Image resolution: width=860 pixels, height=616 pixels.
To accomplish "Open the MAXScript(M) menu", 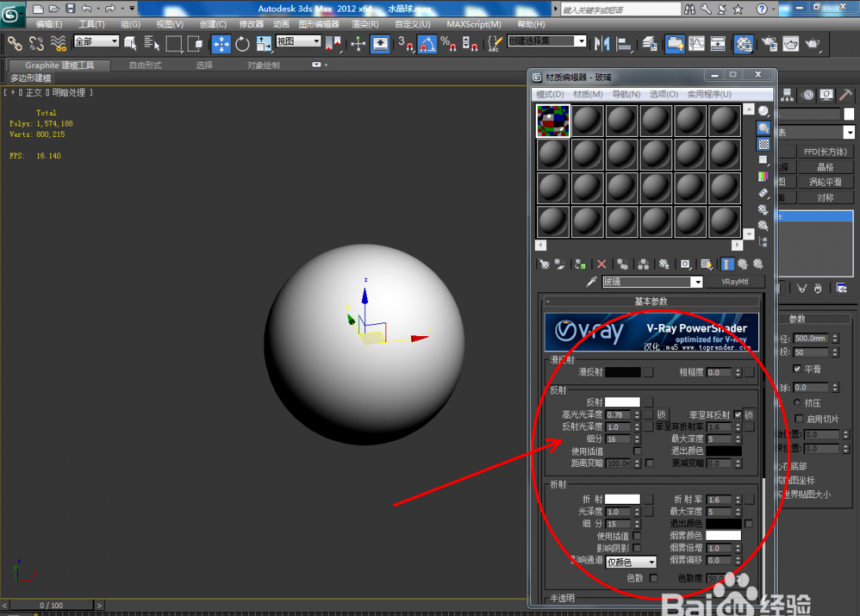I will tap(474, 24).
